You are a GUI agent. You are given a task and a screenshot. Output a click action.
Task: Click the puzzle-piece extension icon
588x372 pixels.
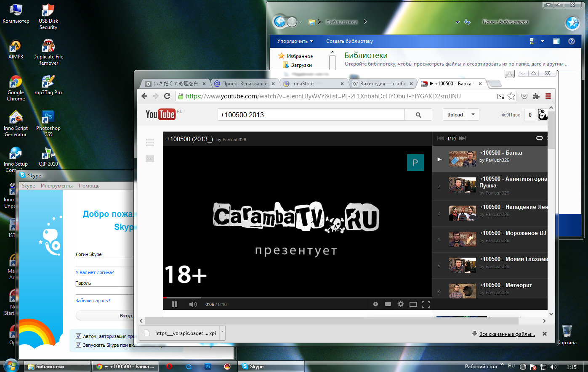coord(536,96)
